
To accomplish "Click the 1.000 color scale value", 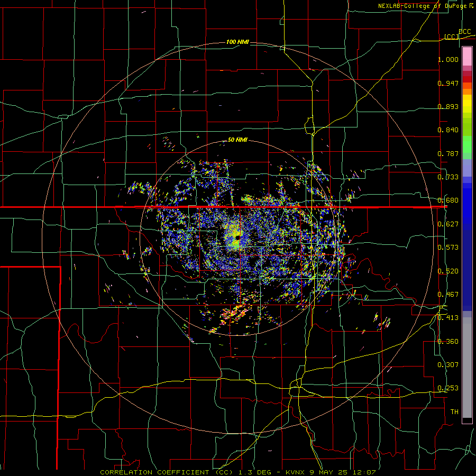I will pyautogui.click(x=448, y=59).
